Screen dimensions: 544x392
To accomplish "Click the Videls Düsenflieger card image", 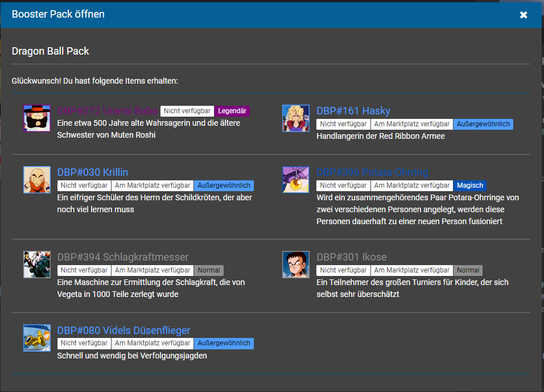I will click(37, 338).
